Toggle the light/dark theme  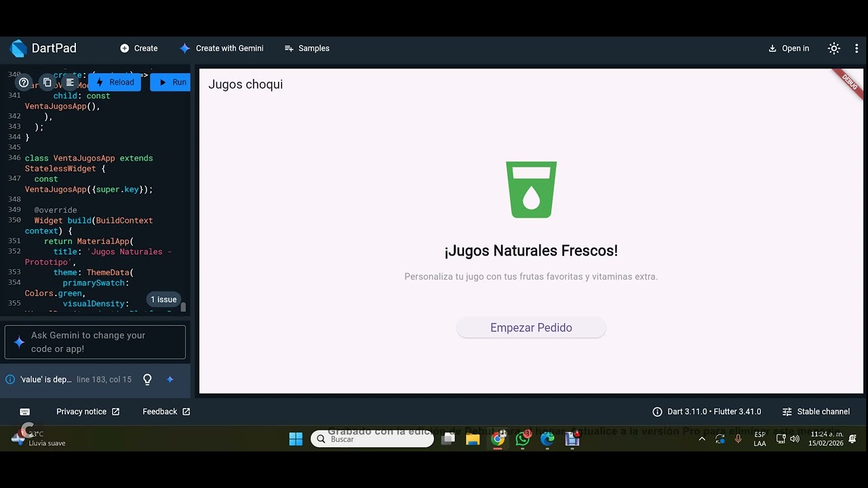pos(834,48)
